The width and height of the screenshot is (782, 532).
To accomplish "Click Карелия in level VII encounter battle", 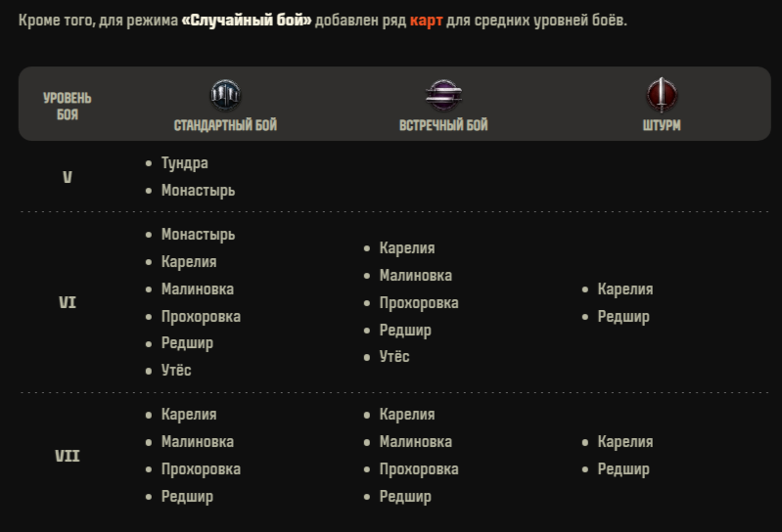I will (407, 415).
